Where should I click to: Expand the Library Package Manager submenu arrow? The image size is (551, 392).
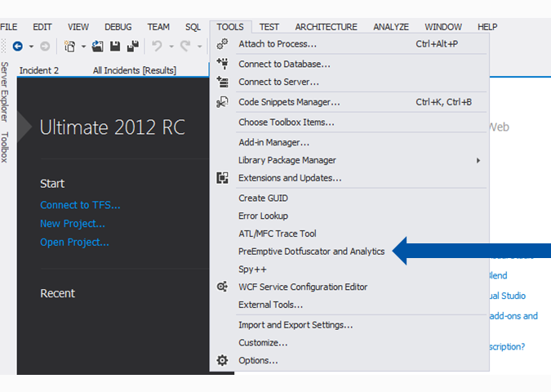coord(478,160)
